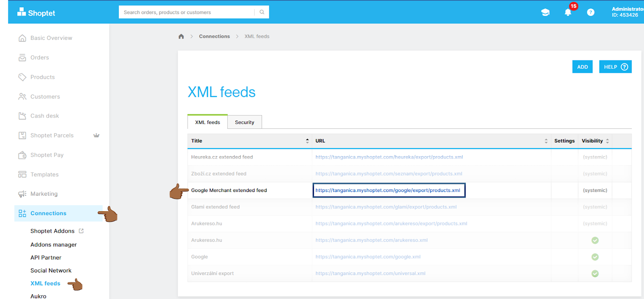Open Social Network submenu item

51,270
